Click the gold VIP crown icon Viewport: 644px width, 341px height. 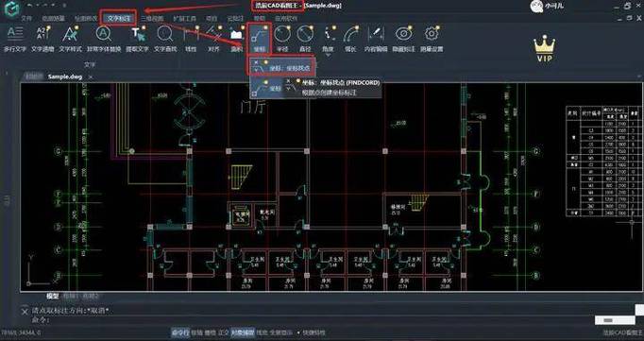[545, 48]
